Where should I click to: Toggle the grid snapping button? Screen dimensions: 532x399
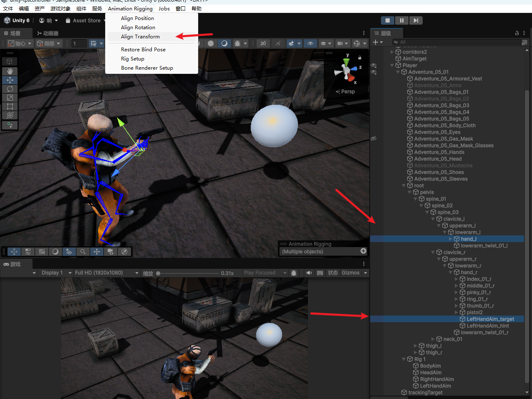pos(93,43)
